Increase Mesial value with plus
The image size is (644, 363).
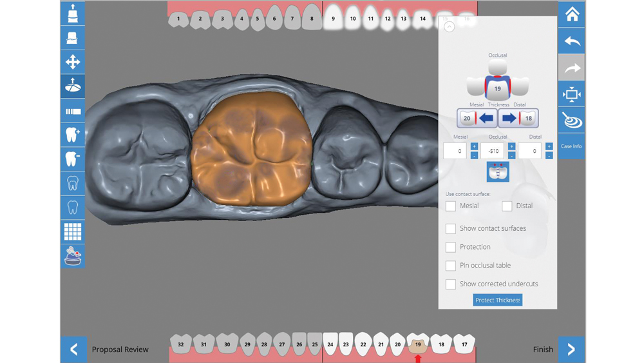pos(474,146)
